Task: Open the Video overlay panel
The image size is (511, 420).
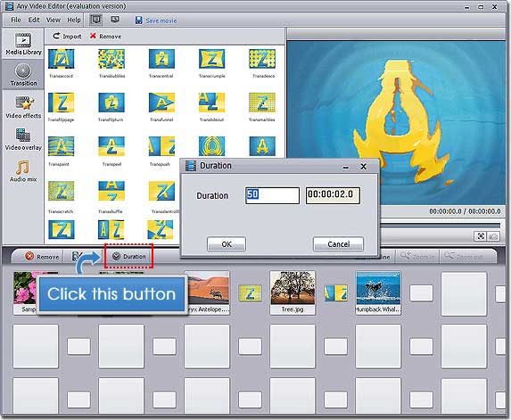Action: (x=23, y=139)
